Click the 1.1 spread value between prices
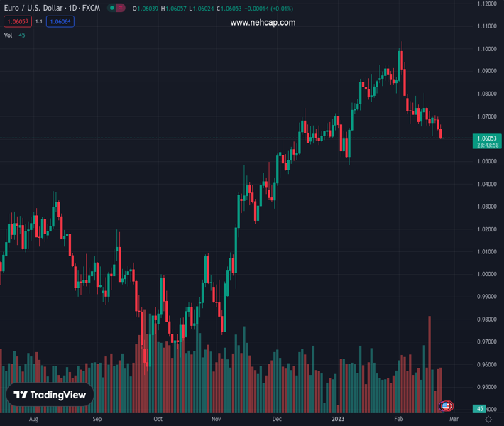This screenshot has width=504, height=426. click(39, 21)
